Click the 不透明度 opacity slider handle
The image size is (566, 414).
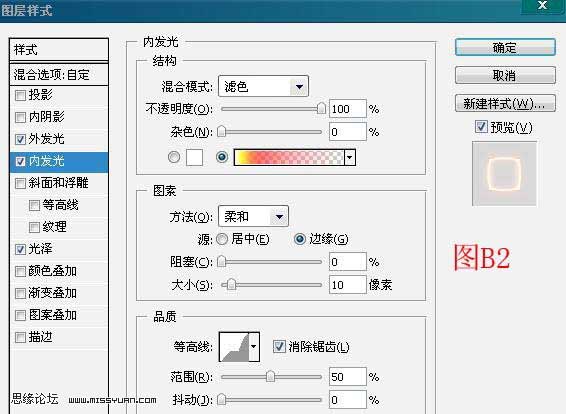pos(321,109)
